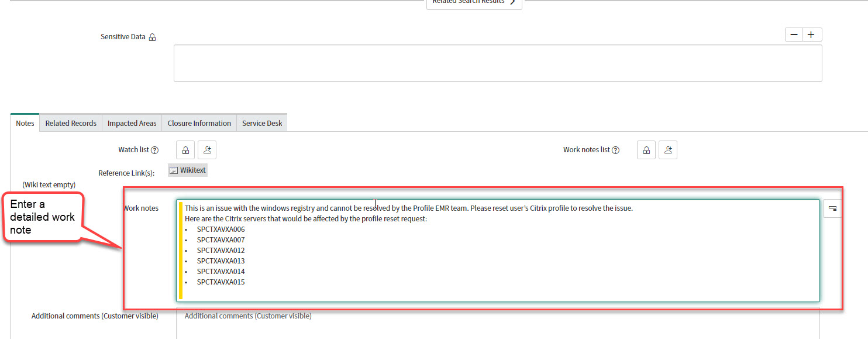Viewport: 868px width, 339px height.
Task: Unlock the Work notes list field
Action: pos(646,150)
